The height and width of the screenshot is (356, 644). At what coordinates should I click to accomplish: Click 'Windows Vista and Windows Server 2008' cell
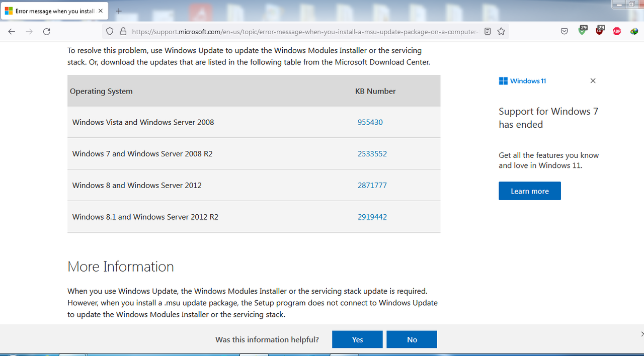[x=143, y=122]
